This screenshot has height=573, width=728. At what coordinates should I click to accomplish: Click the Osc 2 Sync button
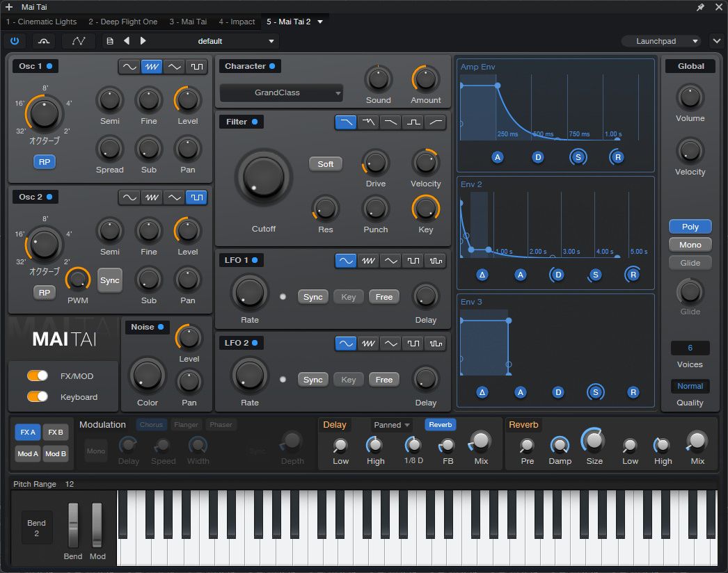pyautogui.click(x=110, y=280)
